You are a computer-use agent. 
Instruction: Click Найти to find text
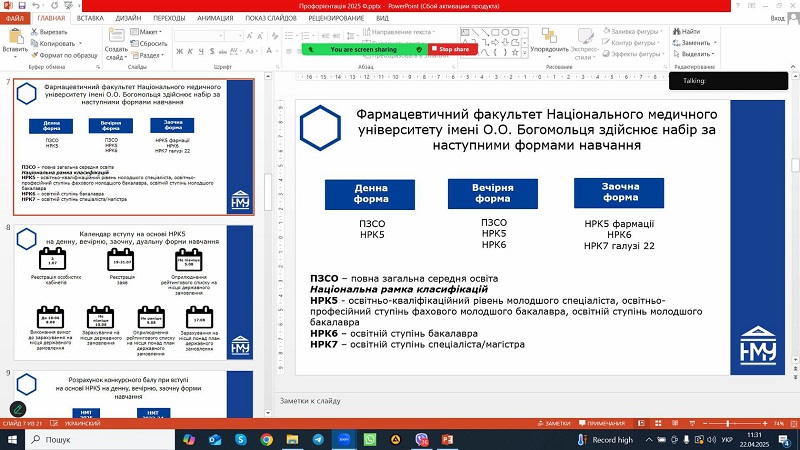pyautogui.click(x=686, y=32)
